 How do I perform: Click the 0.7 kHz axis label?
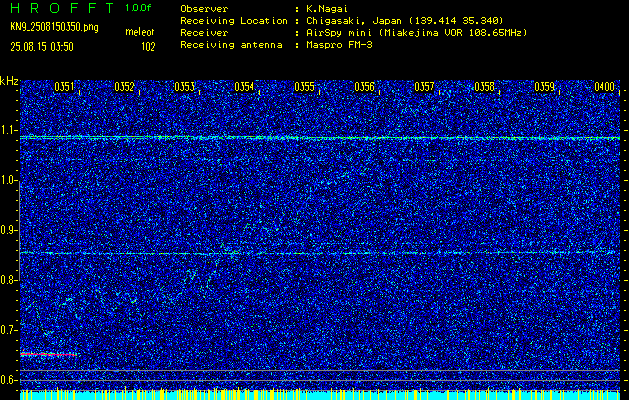tap(8, 330)
